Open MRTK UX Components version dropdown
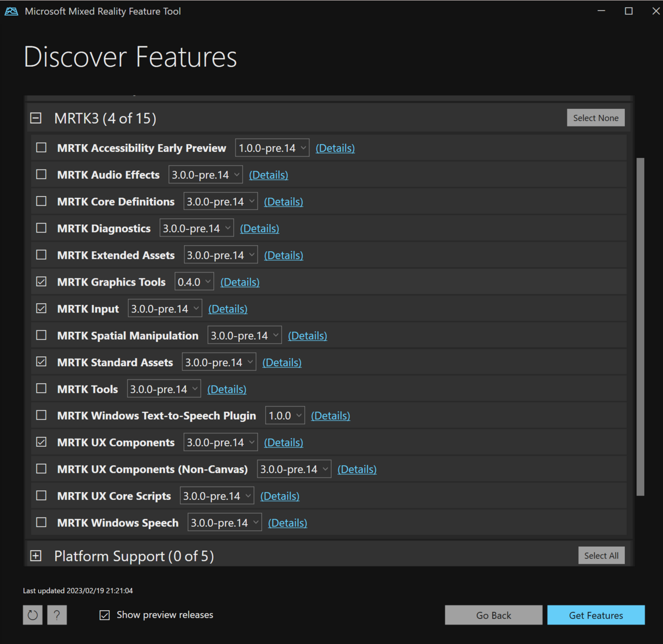 coord(220,442)
